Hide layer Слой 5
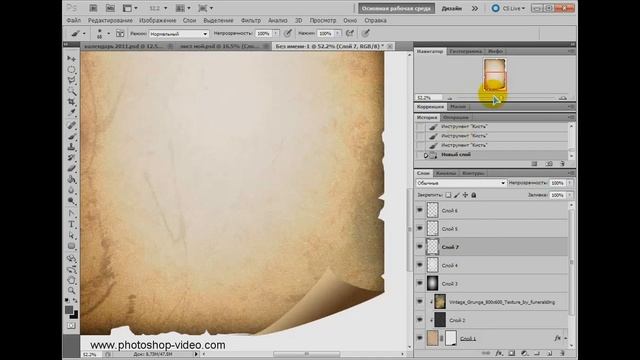The height and width of the screenshot is (360, 640). pyautogui.click(x=420, y=229)
